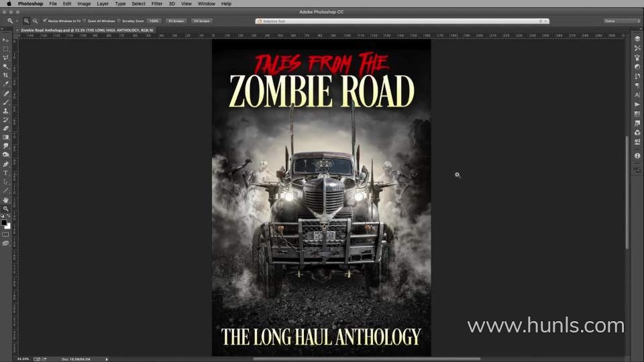Select the Magic Wand tool
The width and height of the screenshot is (644, 362).
(x=6, y=66)
